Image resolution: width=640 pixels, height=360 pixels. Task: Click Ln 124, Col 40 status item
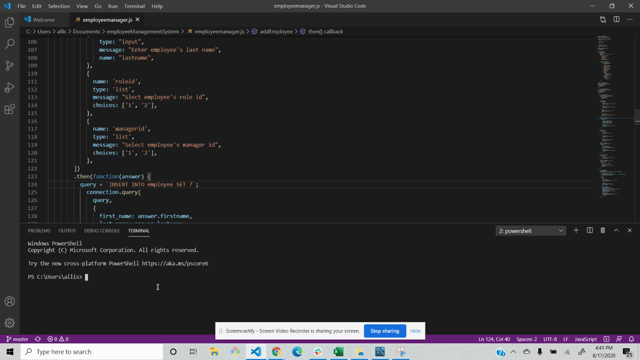[494, 339]
